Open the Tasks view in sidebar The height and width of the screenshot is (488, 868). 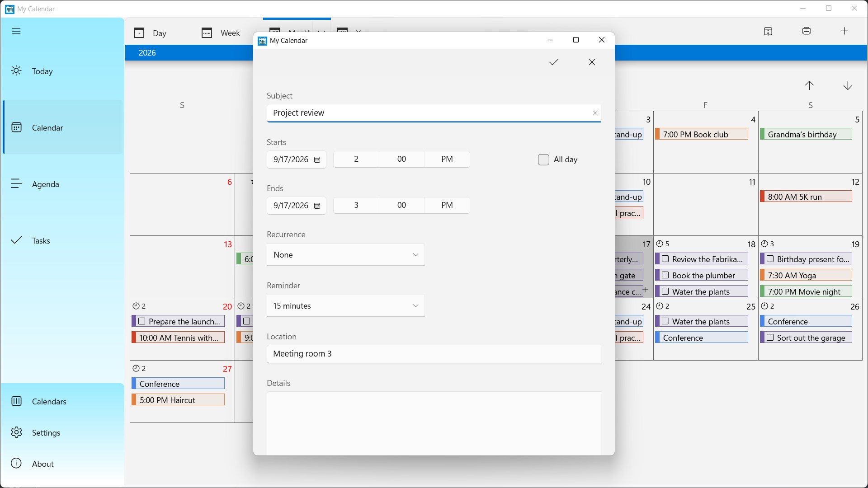pos(62,240)
